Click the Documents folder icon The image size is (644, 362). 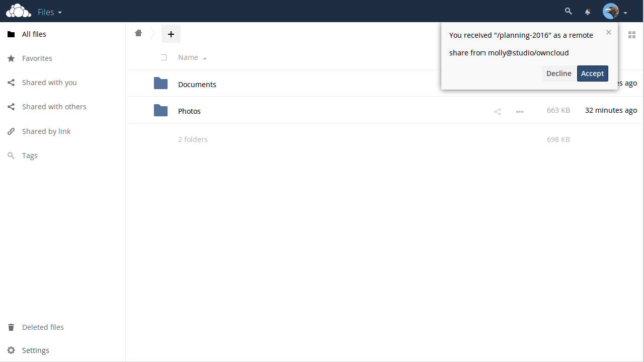pos(160,84)
